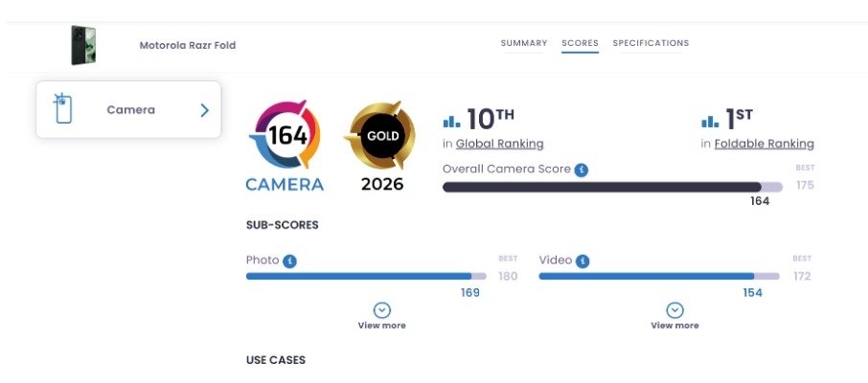868x383 pixels.
Task: Click the Photo score progress bar
Action: 366,276
